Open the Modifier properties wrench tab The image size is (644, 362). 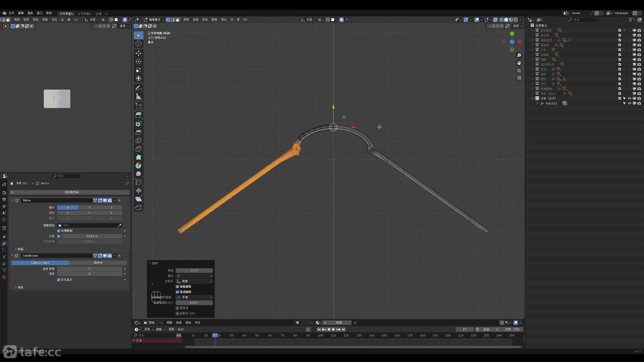pos(4,244)
